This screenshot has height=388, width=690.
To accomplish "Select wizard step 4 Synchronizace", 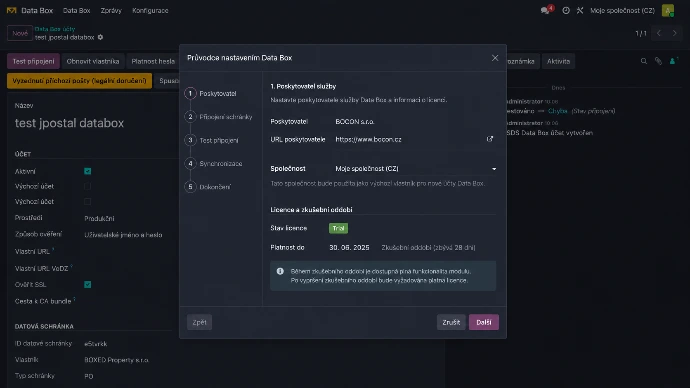I will coord(214,163).
